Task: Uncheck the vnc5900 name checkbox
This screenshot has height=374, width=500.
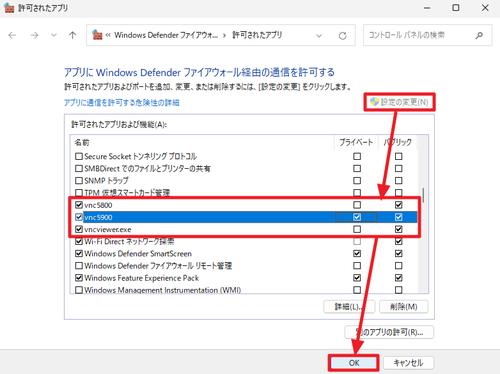Action: pos(79,217)
